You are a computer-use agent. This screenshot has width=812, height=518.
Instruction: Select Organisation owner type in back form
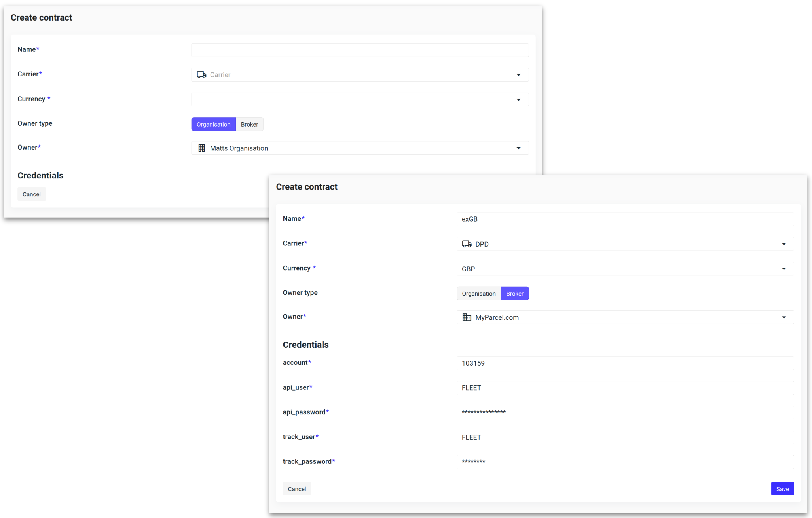214,124
